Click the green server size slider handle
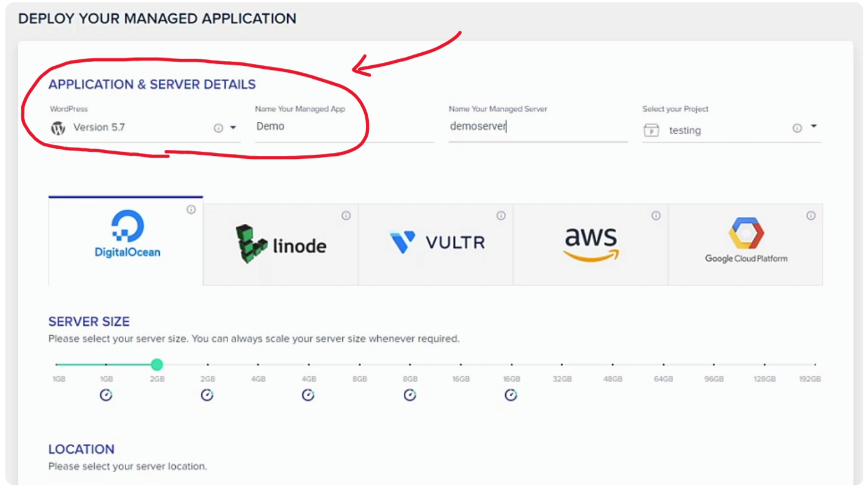This screenshot has height=493, width=868. (x=157, y=364)
